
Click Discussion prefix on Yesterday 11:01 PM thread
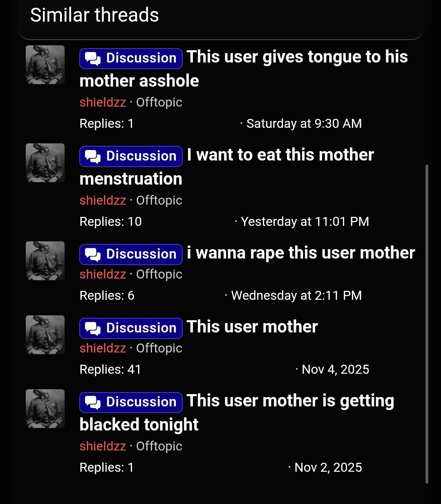(131, 156)
